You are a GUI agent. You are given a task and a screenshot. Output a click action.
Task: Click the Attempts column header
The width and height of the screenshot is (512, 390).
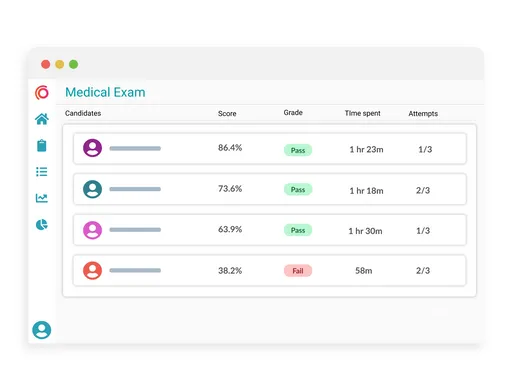click(423, 113)
